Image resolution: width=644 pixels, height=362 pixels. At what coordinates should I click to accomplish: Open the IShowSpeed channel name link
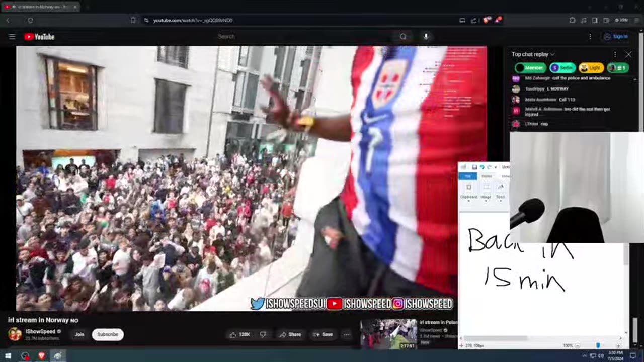point(40,332)
